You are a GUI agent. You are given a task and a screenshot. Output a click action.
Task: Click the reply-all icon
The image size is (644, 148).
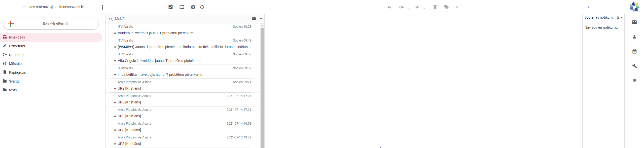(x=402, y=7)
